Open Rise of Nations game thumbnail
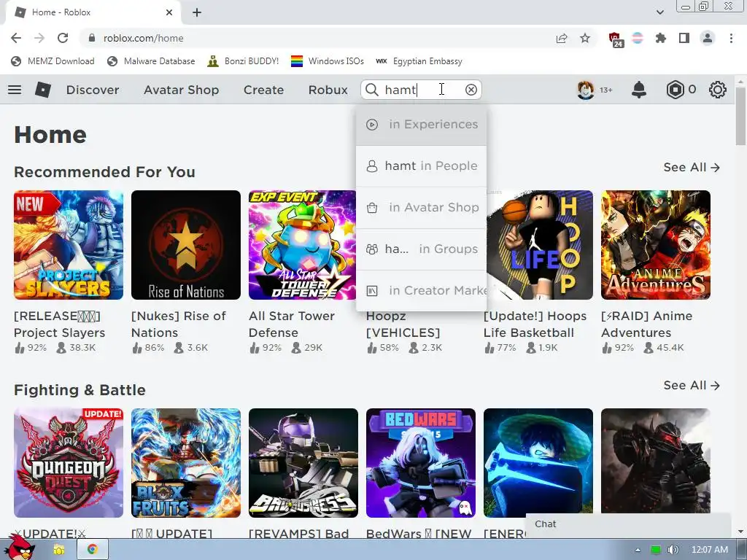 186,245
